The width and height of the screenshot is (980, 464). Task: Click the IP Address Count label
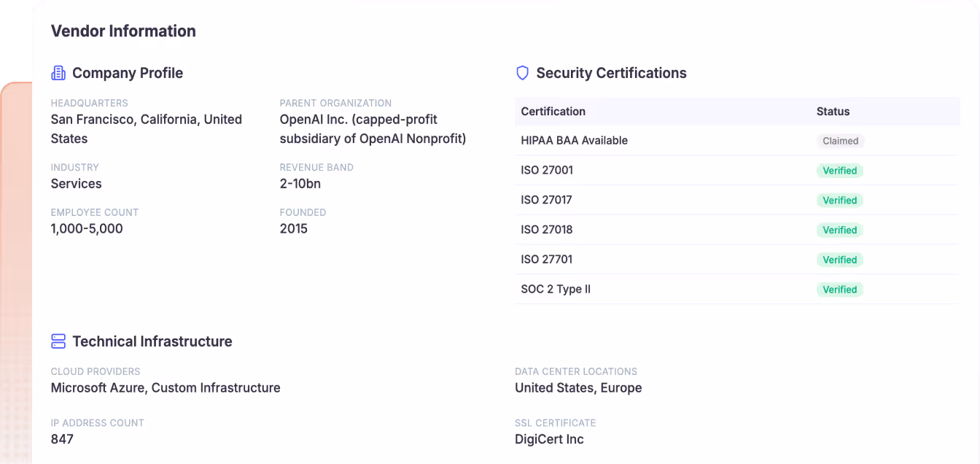(98, 422)
